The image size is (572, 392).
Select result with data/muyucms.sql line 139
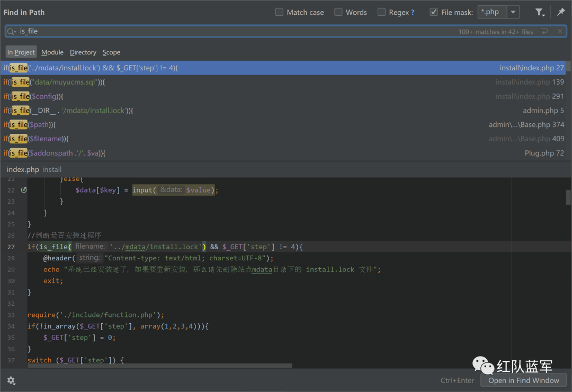pos(283,82)
